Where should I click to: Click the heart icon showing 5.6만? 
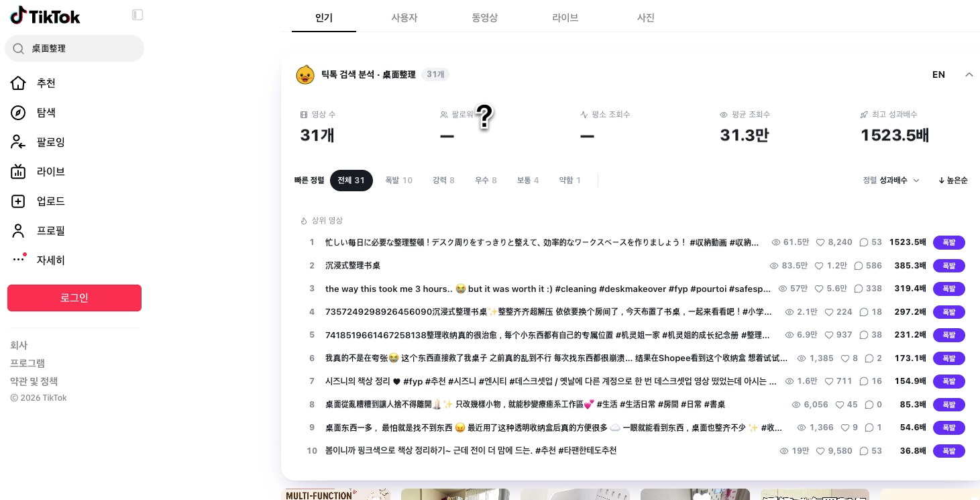point(819,289)
